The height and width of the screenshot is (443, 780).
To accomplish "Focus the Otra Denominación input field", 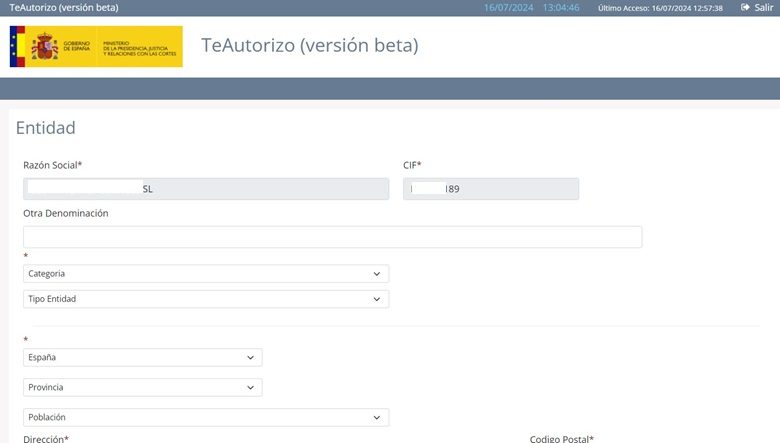I will [332, 237].
